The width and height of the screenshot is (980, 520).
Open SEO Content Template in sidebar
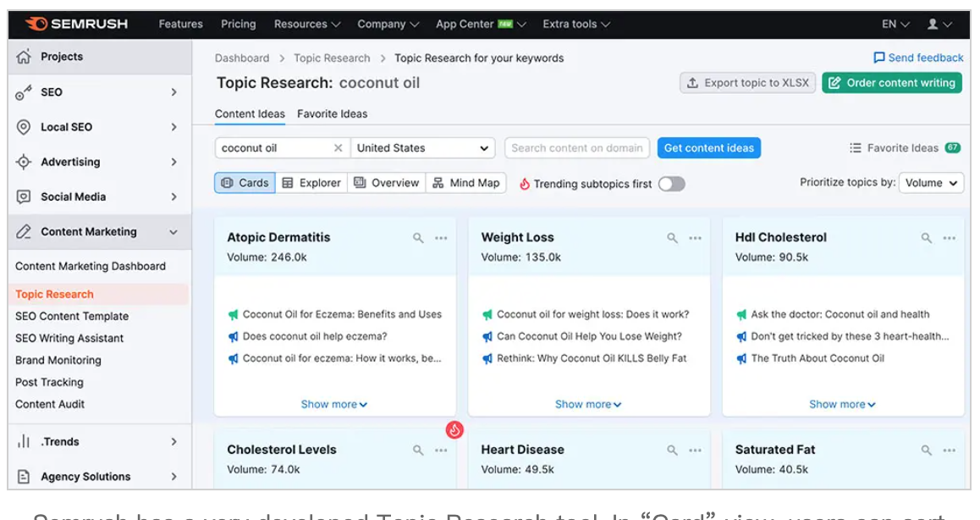point(72,316)
